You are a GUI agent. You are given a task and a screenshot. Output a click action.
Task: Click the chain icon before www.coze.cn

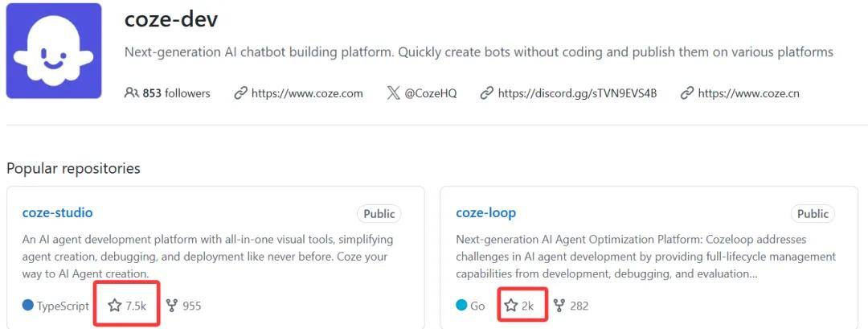[687, 93]
